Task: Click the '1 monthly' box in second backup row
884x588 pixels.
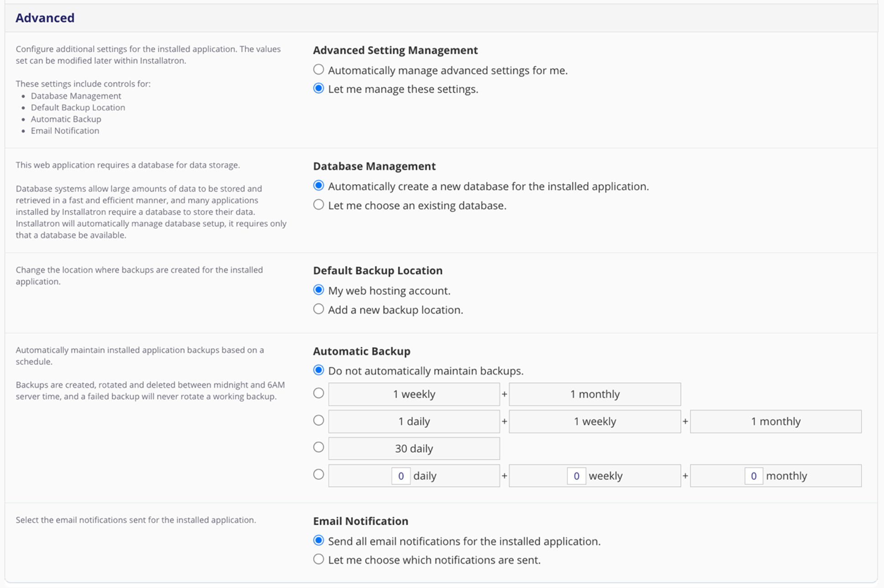Action: (775, 421)
